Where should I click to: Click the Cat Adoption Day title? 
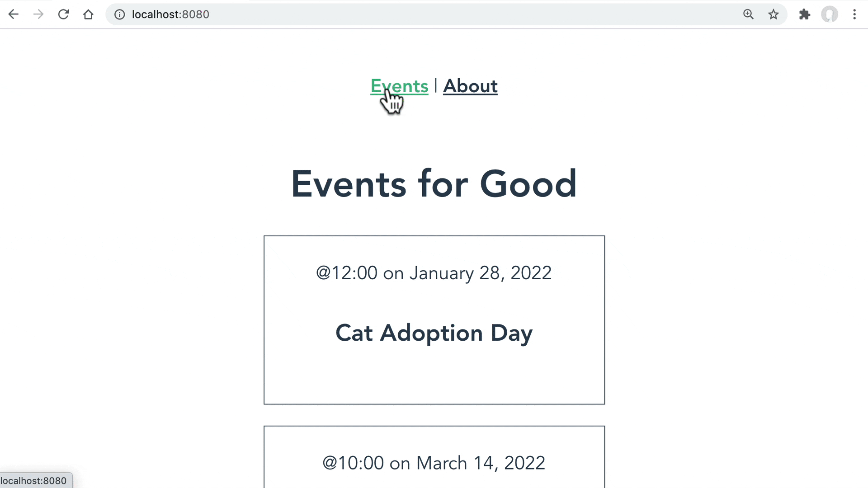(434, 333)
